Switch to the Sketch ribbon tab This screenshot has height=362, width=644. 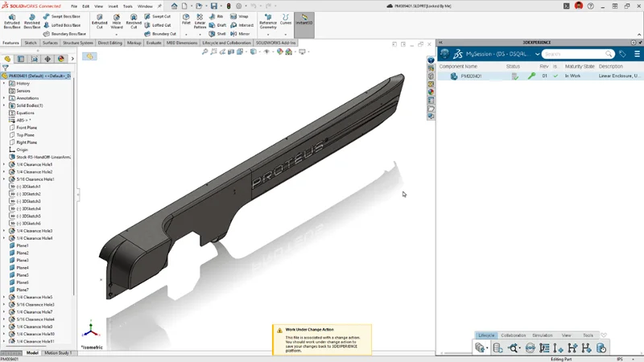pyautogui.click(x=31, y=43)
